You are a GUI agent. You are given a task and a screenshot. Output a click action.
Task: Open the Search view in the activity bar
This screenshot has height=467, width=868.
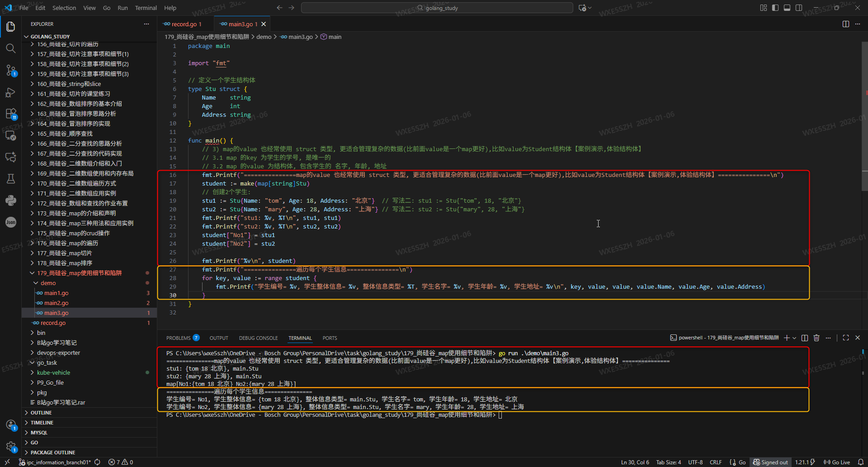click(x=11, y=48)
